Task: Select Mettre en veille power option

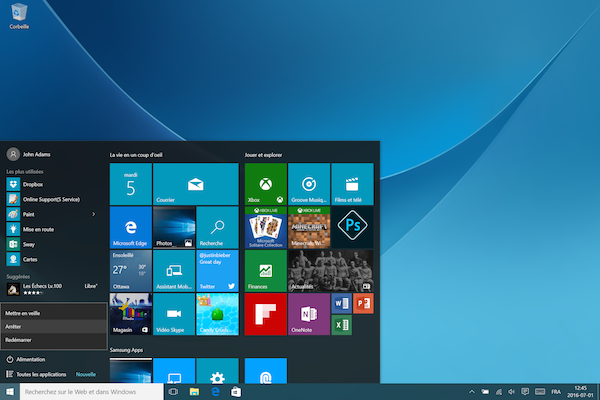Action: [x=54, y=313]
